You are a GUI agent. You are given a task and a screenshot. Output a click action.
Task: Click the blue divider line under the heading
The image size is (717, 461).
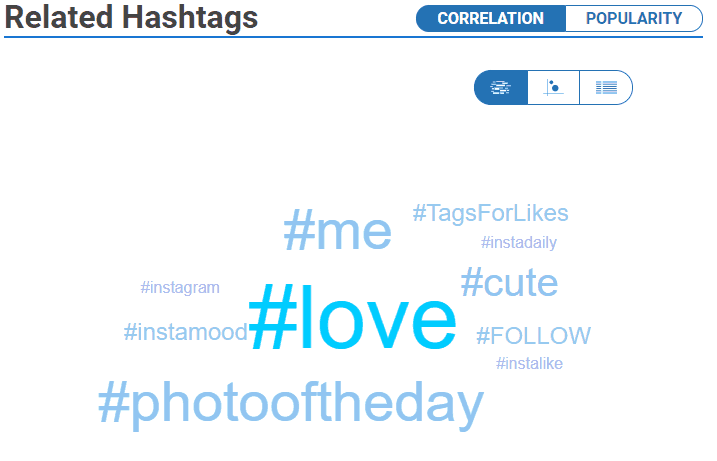(x=200, y=37)
